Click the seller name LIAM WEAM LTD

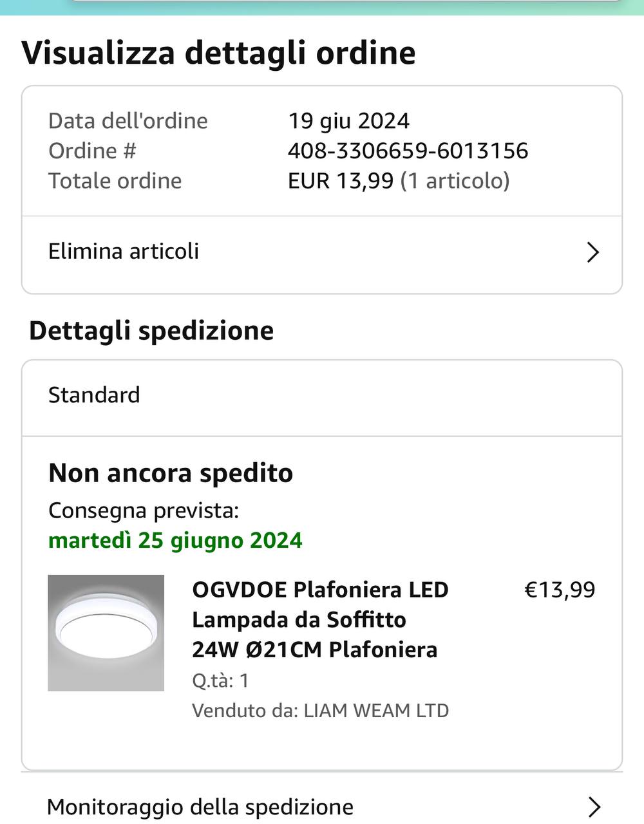(376, 711)
